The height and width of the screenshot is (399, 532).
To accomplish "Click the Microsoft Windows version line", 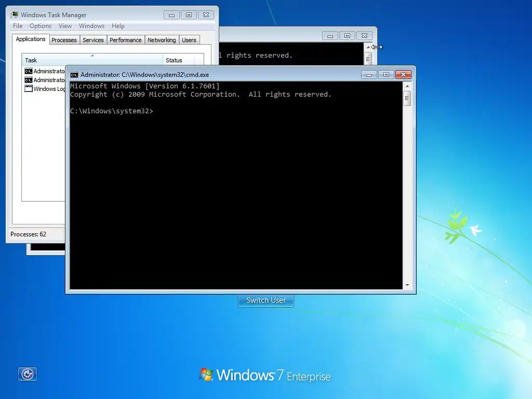I will 145,86.
